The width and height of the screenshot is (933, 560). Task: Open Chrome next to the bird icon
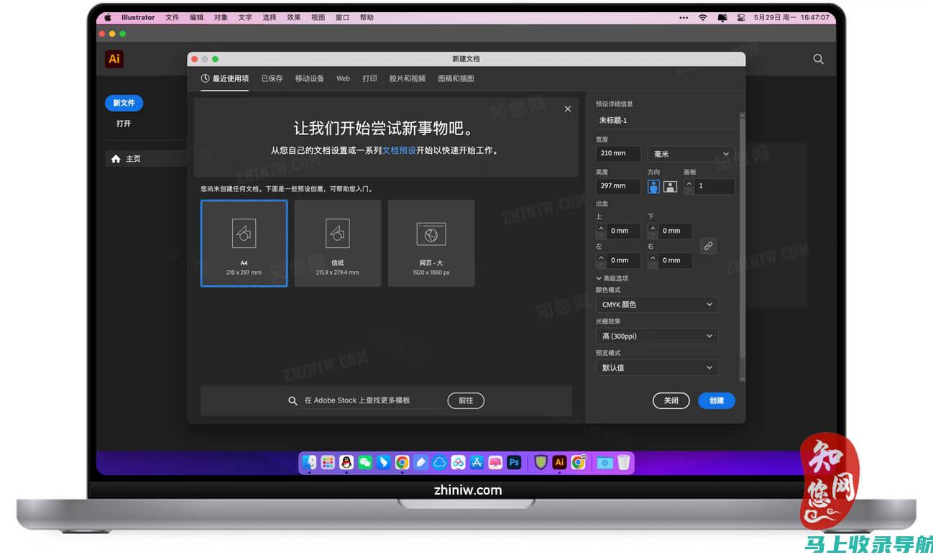[x=403, y=462]
